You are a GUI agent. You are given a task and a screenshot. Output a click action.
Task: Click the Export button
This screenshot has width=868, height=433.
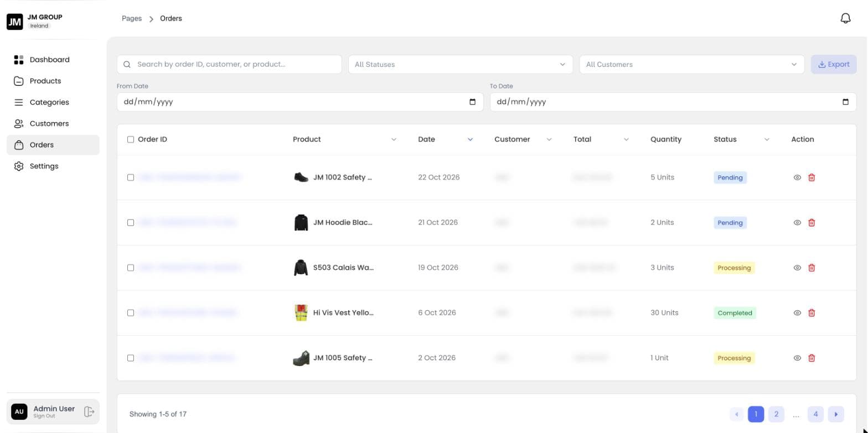[834, 64]
